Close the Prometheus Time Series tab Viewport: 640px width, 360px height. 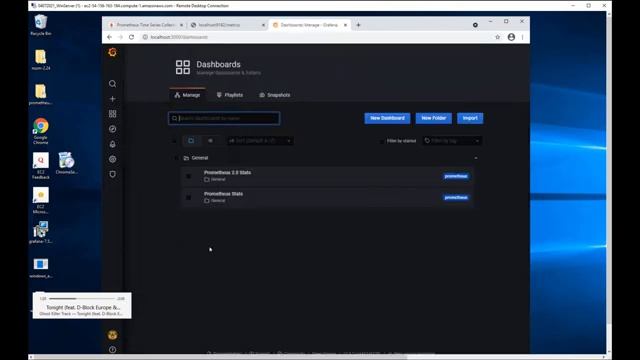click(182, 25)
